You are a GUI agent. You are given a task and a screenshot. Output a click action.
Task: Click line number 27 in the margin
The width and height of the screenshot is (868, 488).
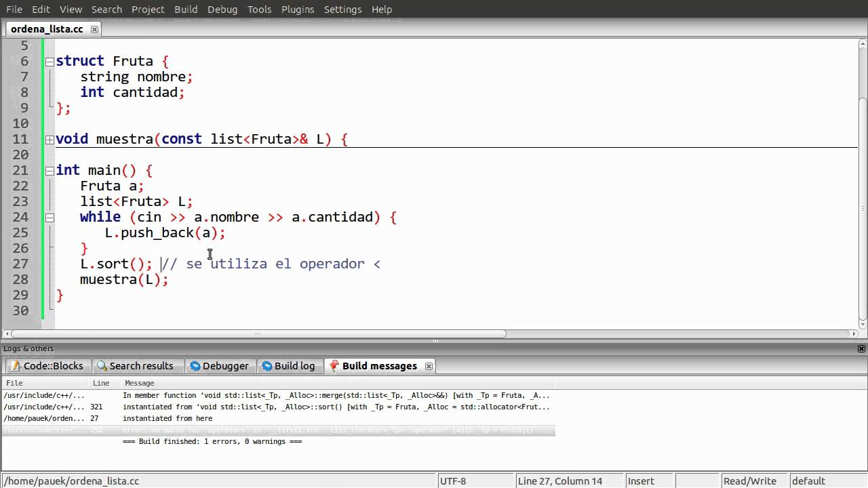click(x=20, y=264)
